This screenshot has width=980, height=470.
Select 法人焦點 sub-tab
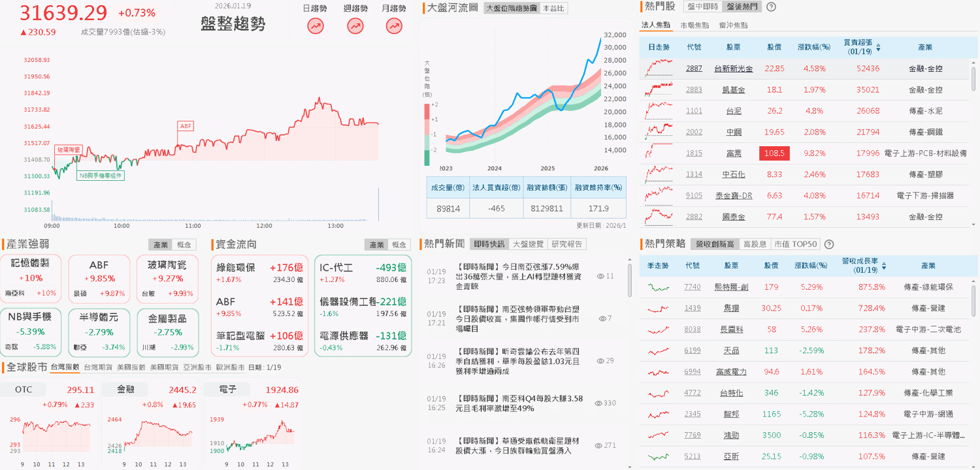coord(656,25)
